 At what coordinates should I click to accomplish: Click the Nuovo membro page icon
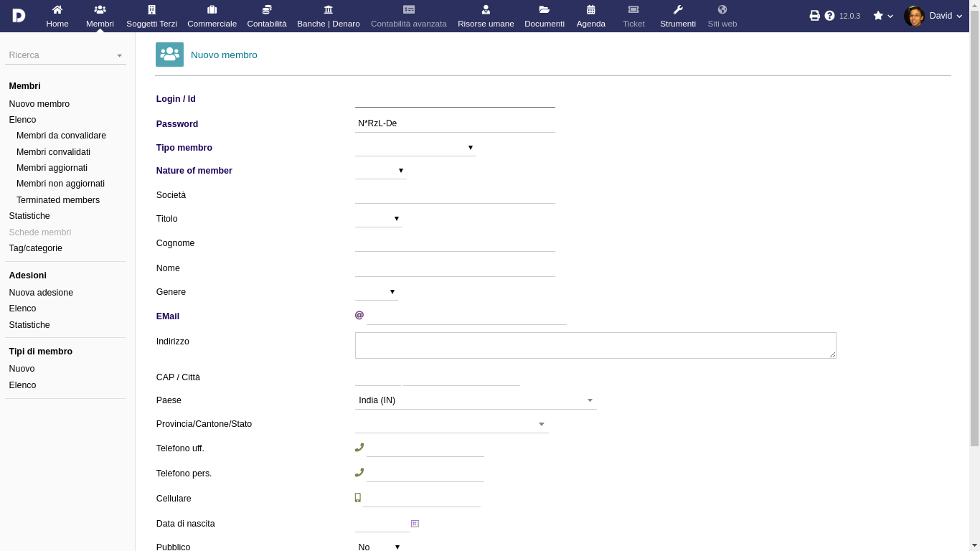[169, 55]
